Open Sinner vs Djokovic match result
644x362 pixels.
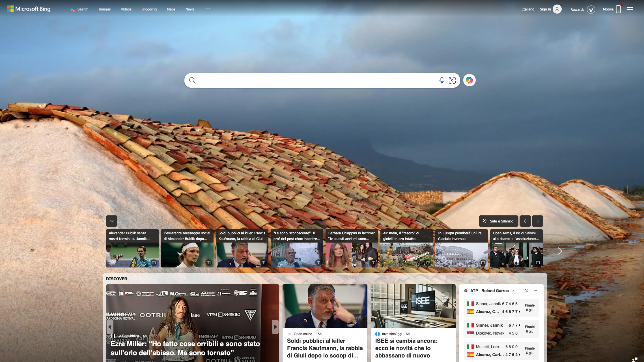click(501, 329)
